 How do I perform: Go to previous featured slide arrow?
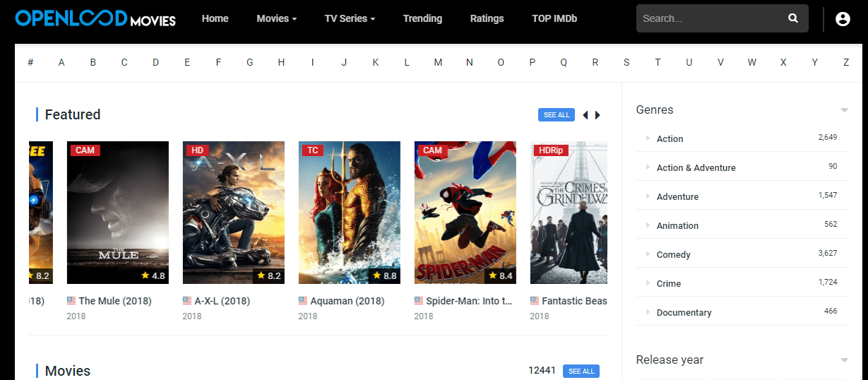point(585,115)
